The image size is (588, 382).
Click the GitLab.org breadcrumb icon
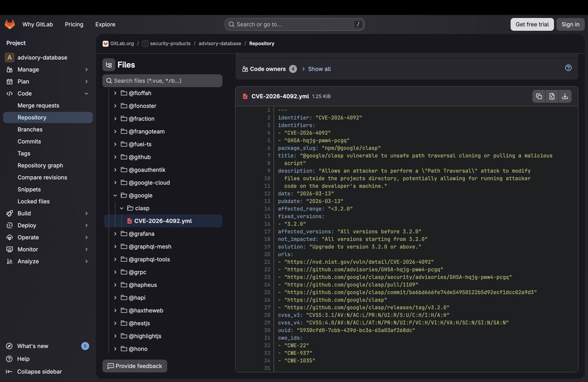105,44
